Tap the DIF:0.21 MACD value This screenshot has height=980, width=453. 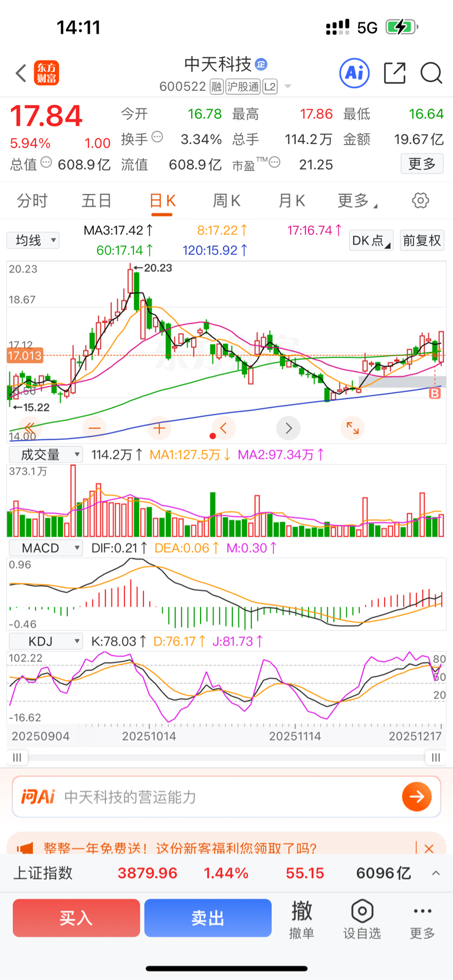click(x=120, y=548)
